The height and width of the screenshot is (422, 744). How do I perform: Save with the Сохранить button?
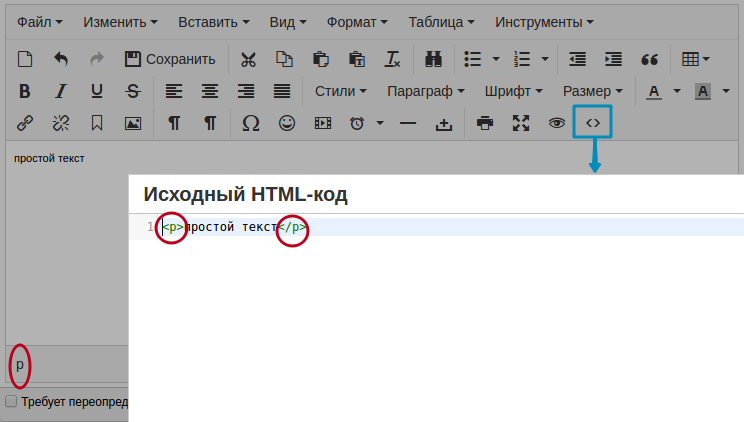[x=170, y=59]
